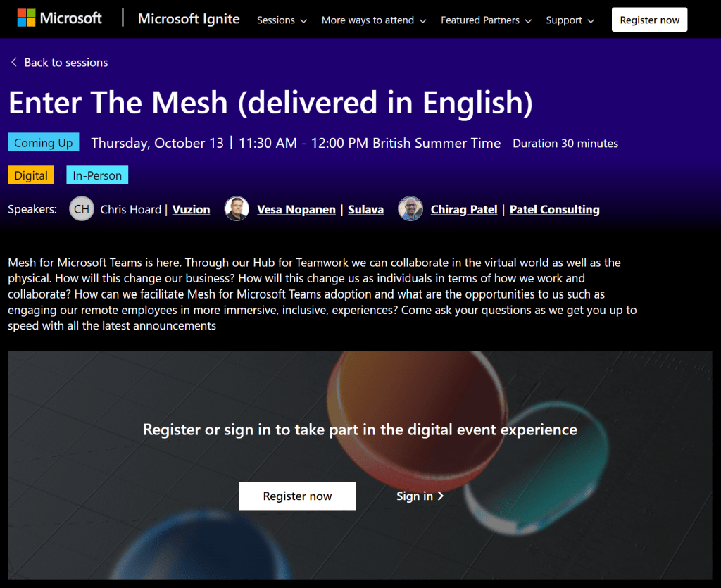The height and width of the screenshot is (588, 721).
Task: Go to the Microsoft Ignite home link
Action: (x=189, y=19)
